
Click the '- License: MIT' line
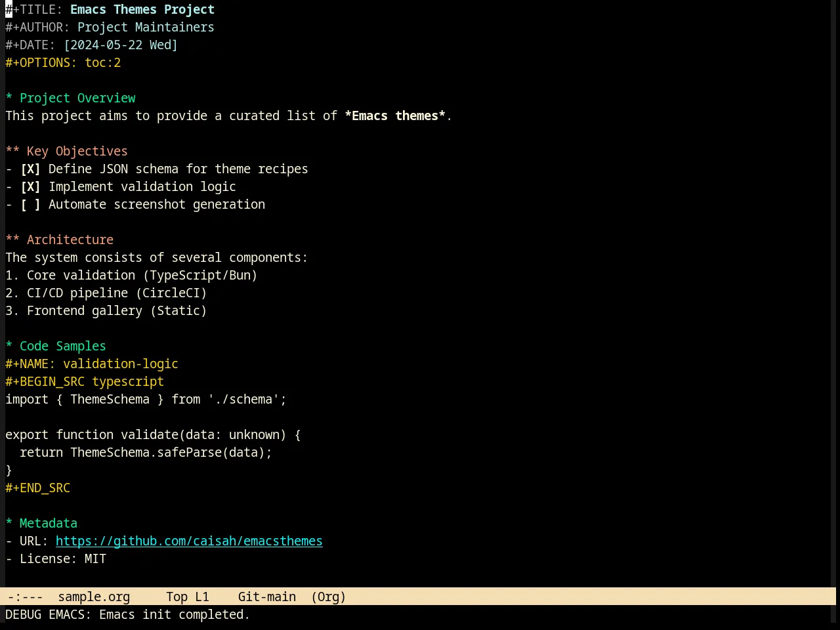[56, 558]
